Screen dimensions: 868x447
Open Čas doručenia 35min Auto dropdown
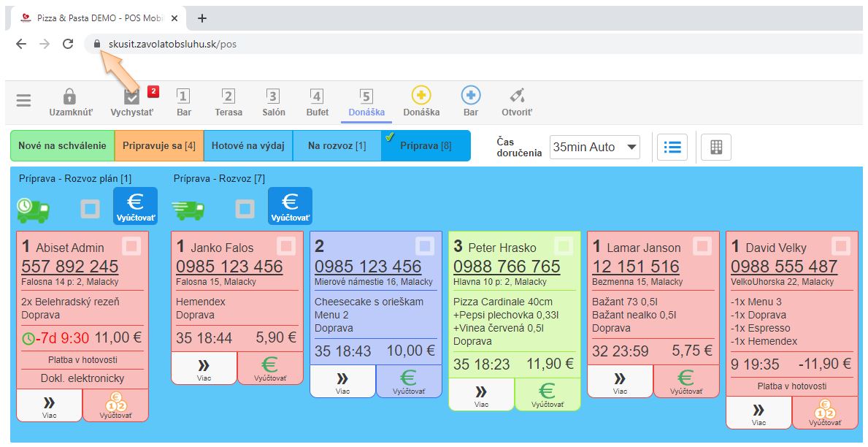595,147
